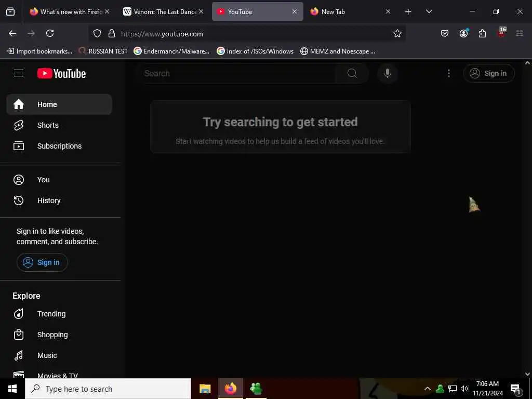
Task: Open File Explorer from taskbar
Action: [205, 389]
